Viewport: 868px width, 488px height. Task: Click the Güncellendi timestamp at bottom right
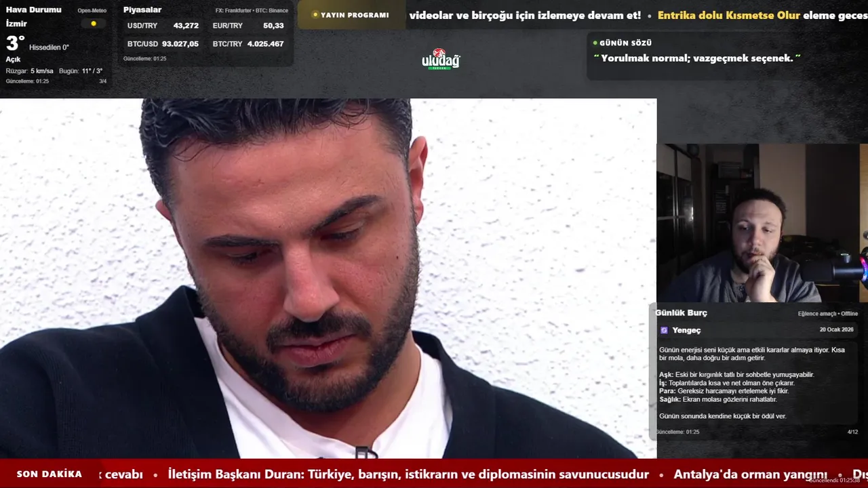point(834,480)
